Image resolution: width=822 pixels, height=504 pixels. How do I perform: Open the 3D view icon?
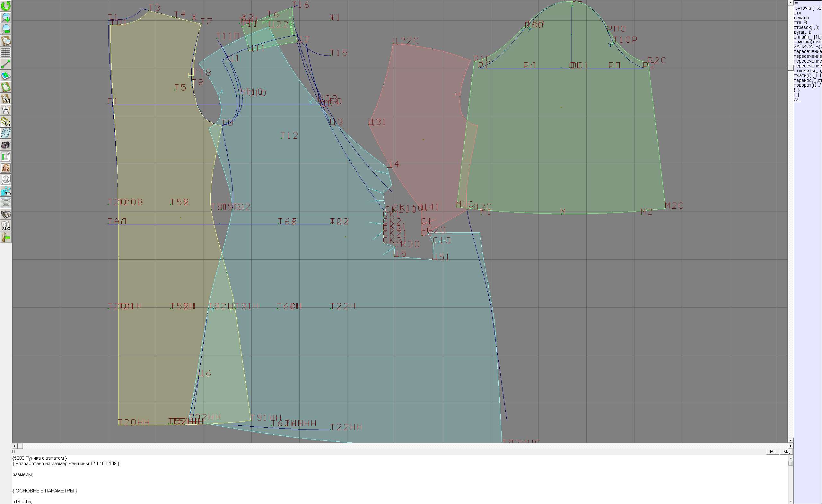[x=6, y=191]
